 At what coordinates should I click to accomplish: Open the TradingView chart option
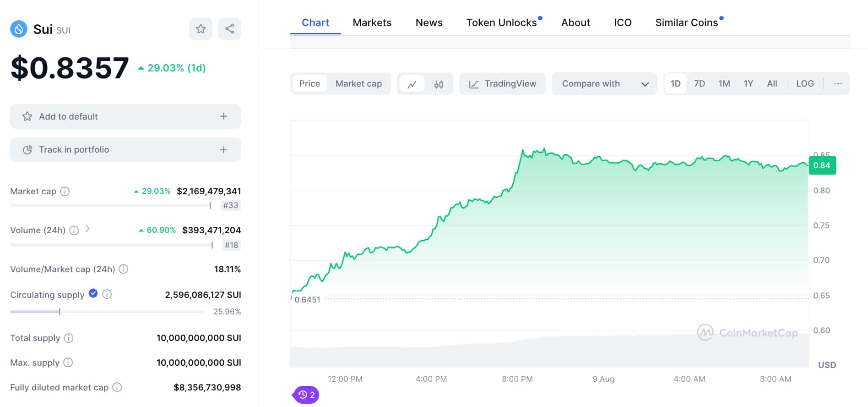coord(502,83)
